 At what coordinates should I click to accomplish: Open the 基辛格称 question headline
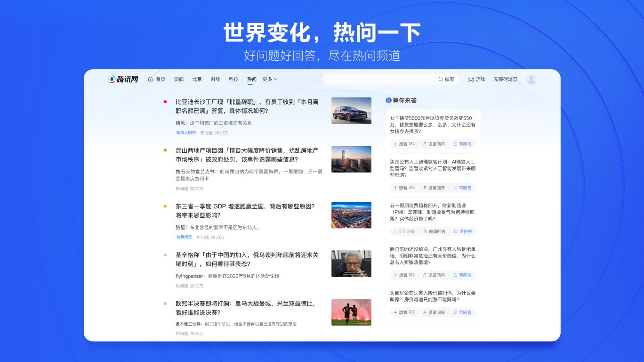click(247, 259)
